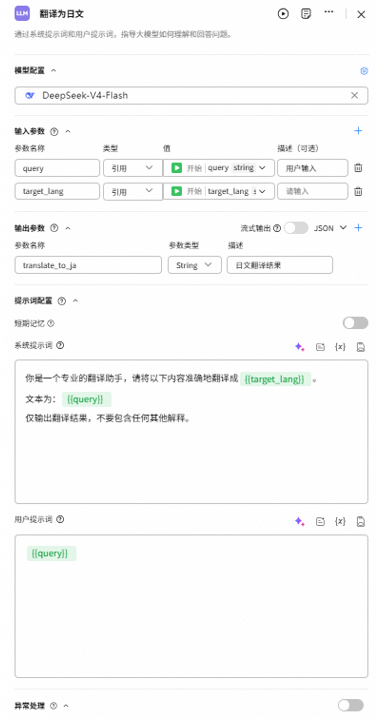The height and width of the screenshot is (718, 387).
Task: Add a new input parameter
Action: (x=358, y=131)
